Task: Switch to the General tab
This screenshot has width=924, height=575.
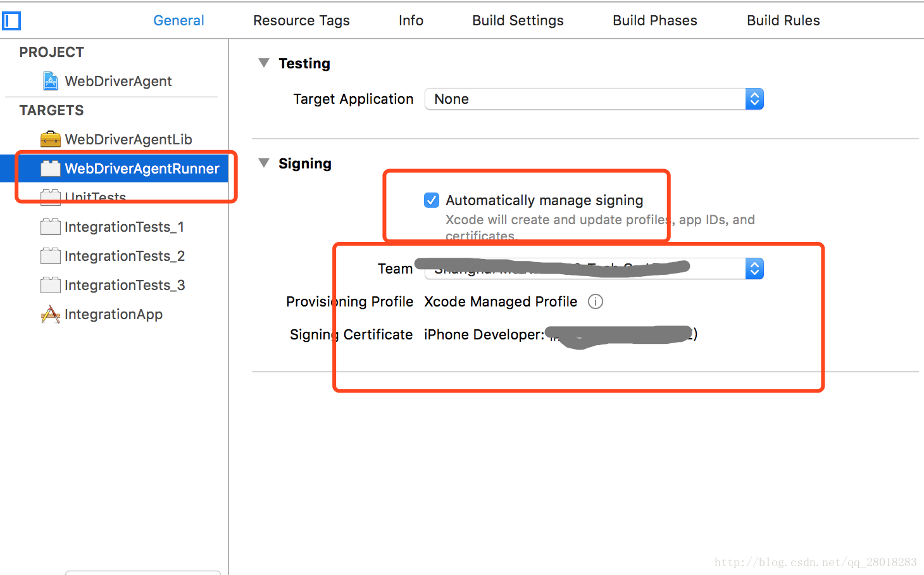Action: tap(179, 20)
